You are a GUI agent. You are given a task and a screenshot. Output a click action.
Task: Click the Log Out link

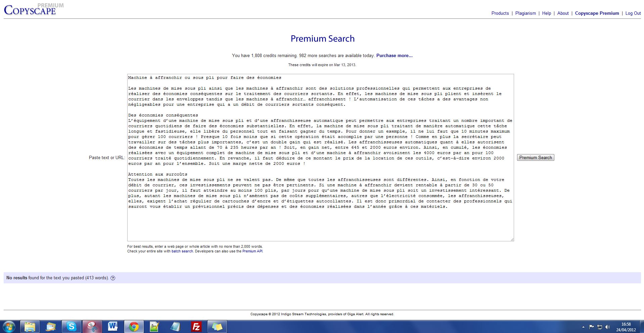633,13
